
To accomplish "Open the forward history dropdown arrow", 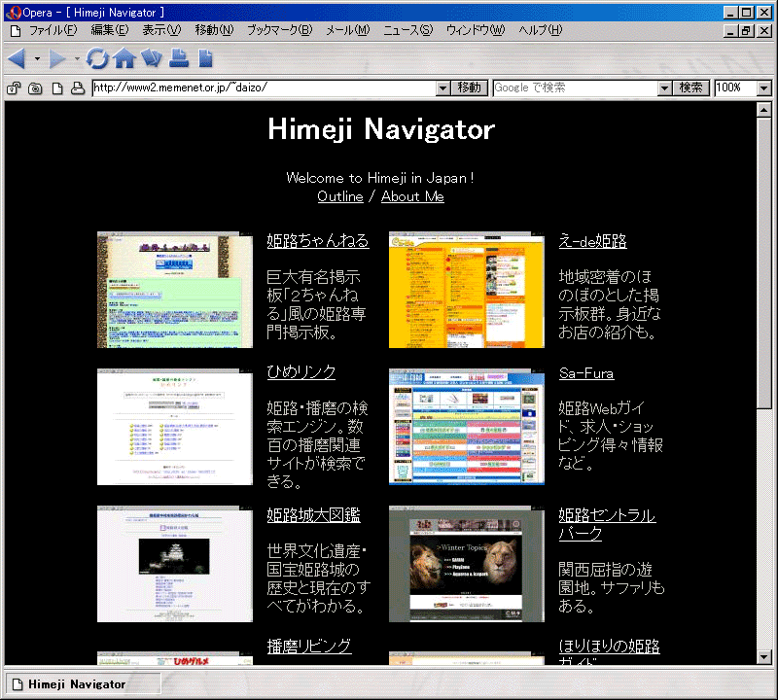I will pyautogui.click(x=77, y=59).
